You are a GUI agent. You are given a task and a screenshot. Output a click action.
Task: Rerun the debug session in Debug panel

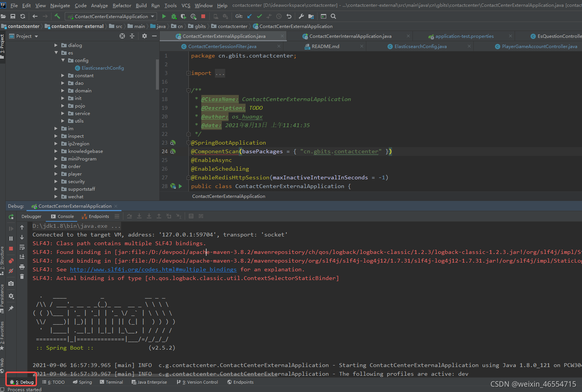[11, 217]
